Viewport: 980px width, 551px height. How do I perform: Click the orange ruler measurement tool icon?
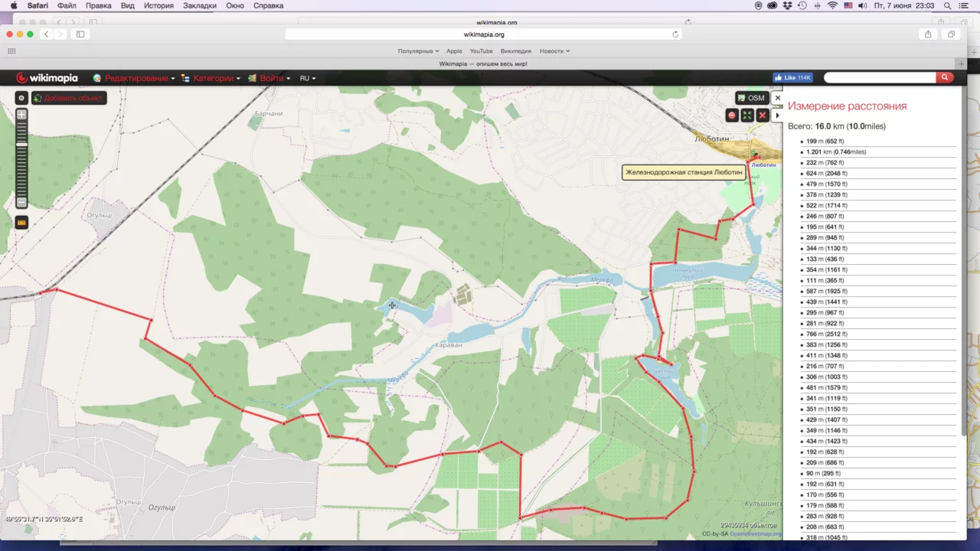(21, 222)
